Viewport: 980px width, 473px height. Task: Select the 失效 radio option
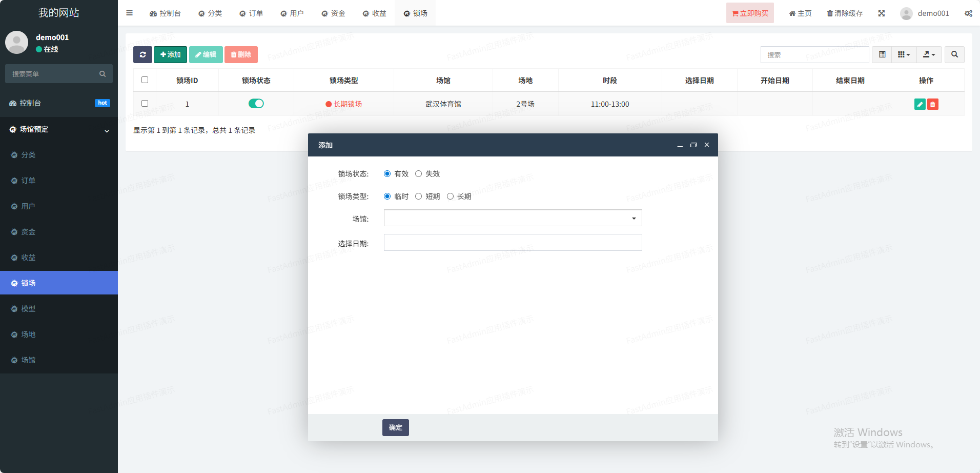[419, 174]
